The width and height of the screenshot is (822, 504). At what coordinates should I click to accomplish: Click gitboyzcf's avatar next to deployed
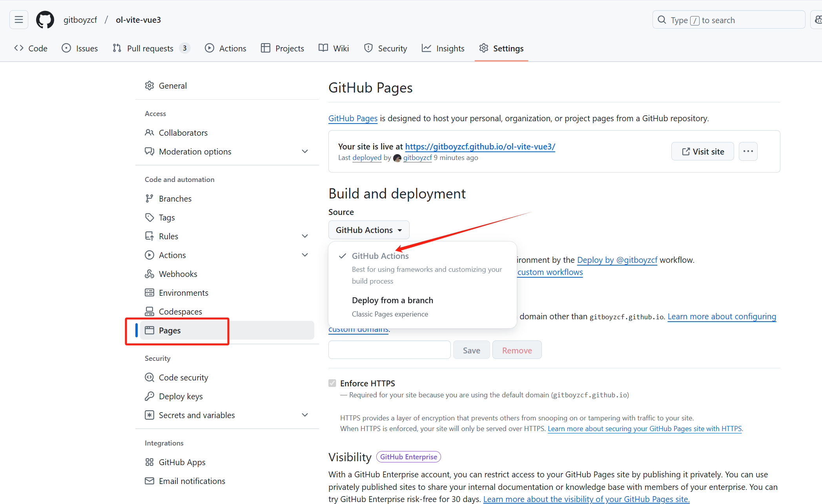pyautogui.click(x=397, y=158)
